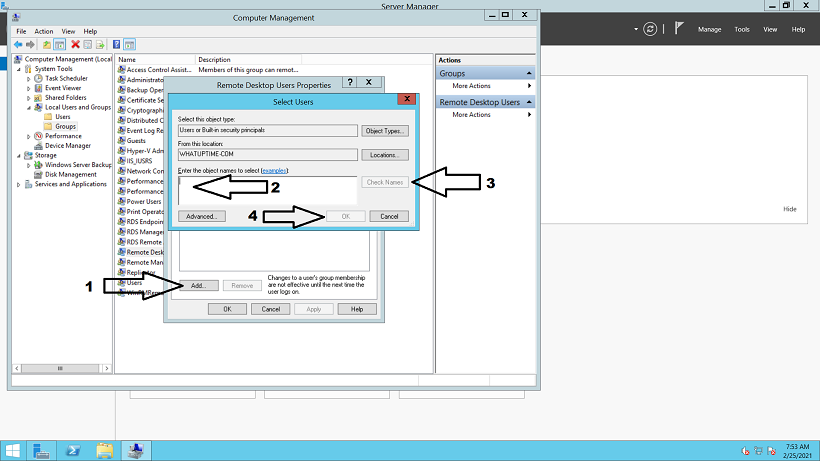Expand the Windows Server Backup node
Screen dimensions: 820x461
click(x=29, y=165)
